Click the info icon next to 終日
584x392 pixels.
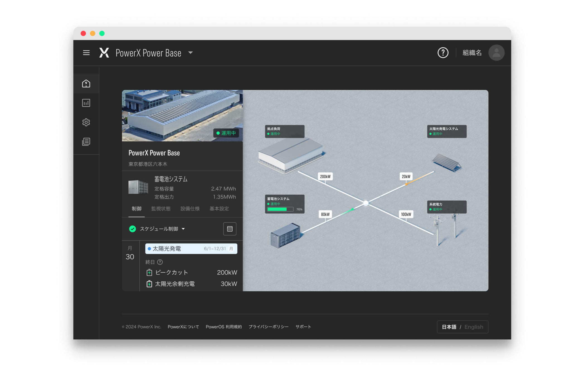160,262
